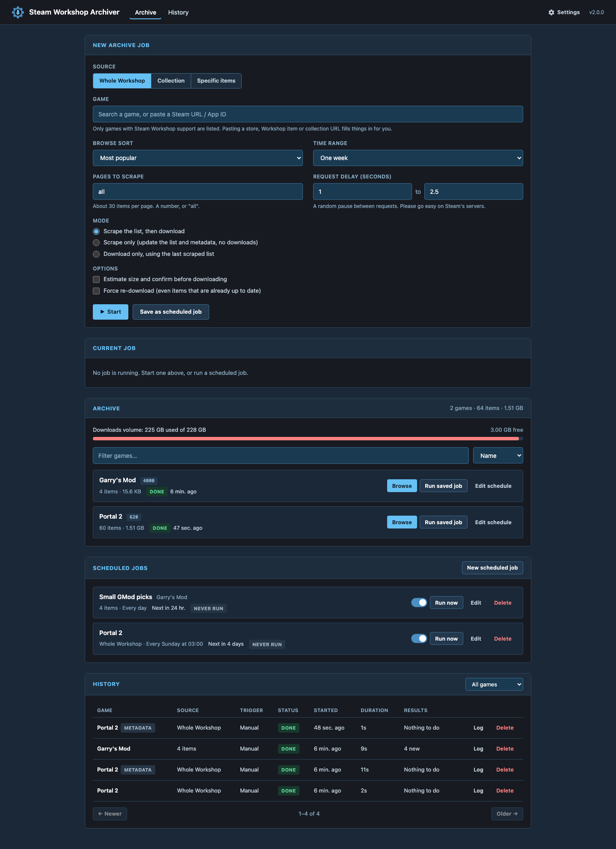Toggle the Portal 2 scheduled job switch
Viewport: 616px width, 849px height.
[419, 638]
